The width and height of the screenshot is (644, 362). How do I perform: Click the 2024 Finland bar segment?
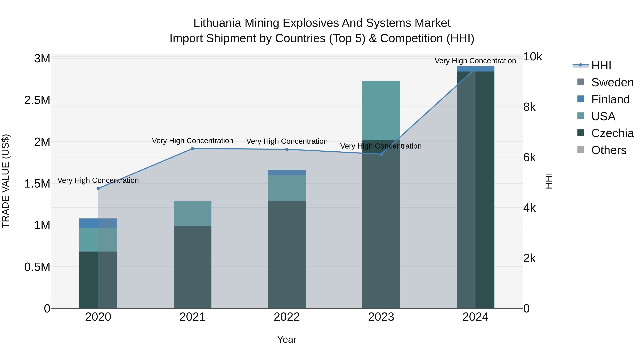[x=475, y=69]
